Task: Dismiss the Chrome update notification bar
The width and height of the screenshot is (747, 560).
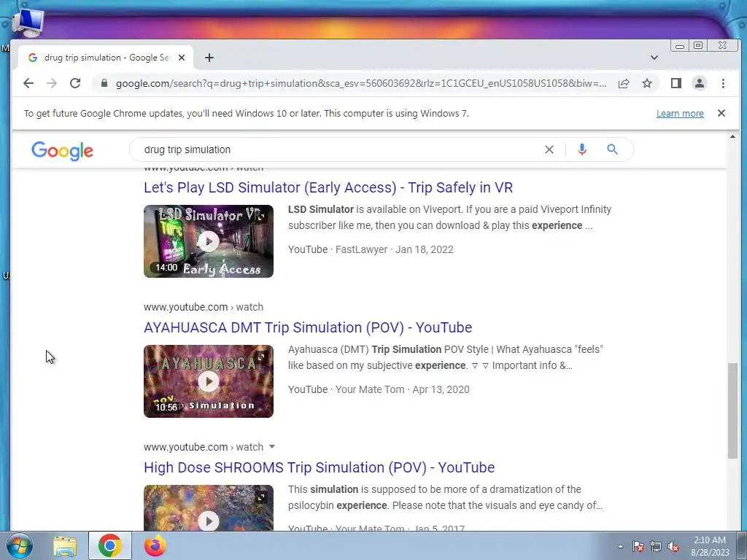Action: pyautogui.click(x=721, y=113)
